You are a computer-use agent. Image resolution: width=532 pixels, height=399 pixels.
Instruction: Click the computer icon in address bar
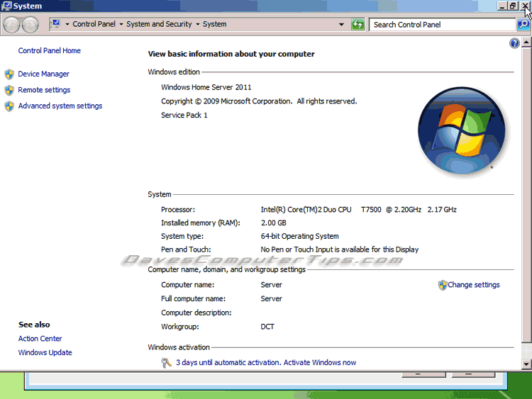[x=55, y=24]
